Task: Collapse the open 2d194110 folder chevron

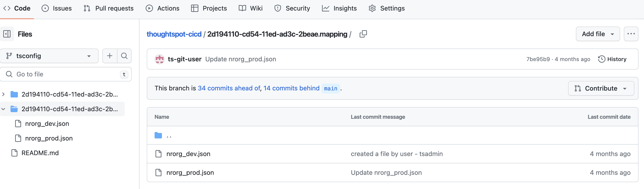Action: click(3, 109)
